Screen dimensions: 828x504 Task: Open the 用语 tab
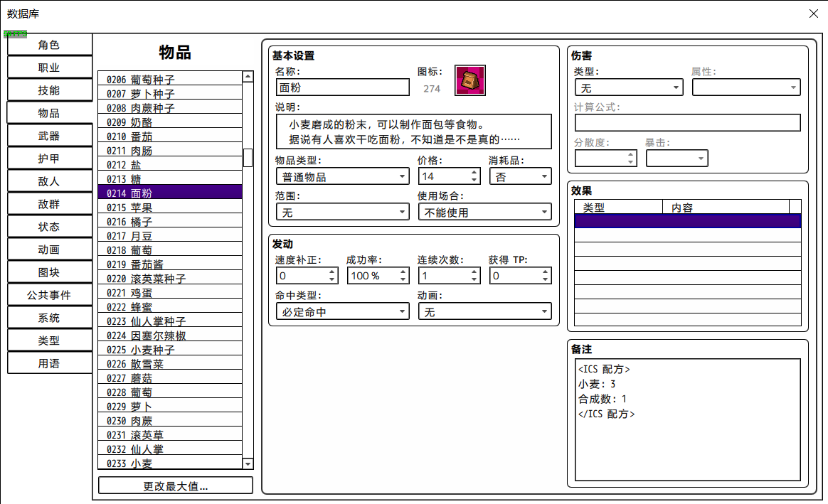tap(50, 363)
